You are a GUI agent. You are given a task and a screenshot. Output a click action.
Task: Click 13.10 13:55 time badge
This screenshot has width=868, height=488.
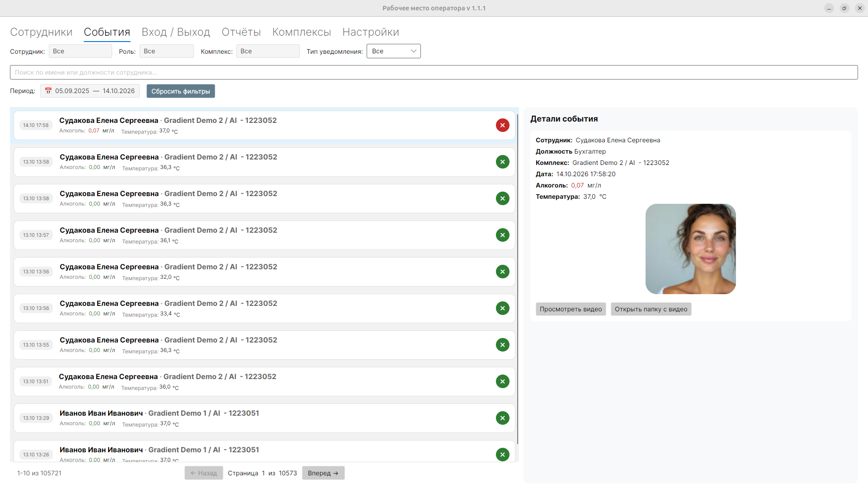pos(36,345)
